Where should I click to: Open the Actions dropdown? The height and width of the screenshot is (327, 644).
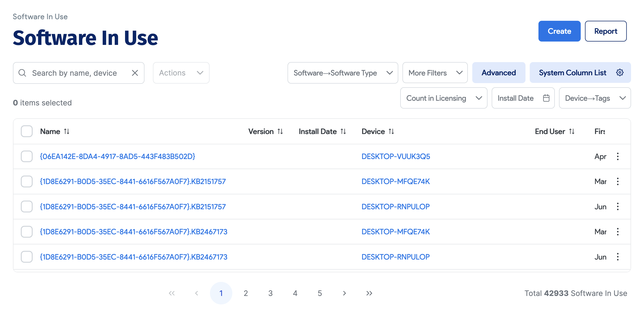tap(181, 73)
